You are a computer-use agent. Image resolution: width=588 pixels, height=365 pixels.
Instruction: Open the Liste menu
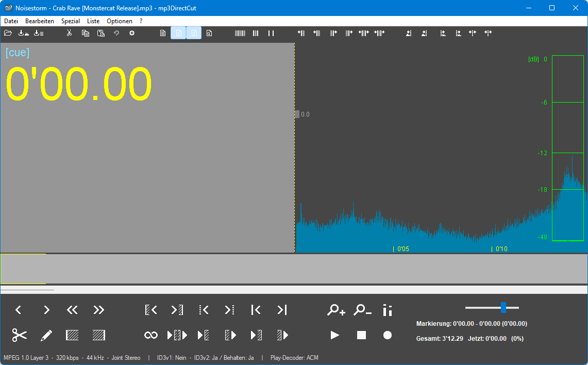[x=93, y=21]
